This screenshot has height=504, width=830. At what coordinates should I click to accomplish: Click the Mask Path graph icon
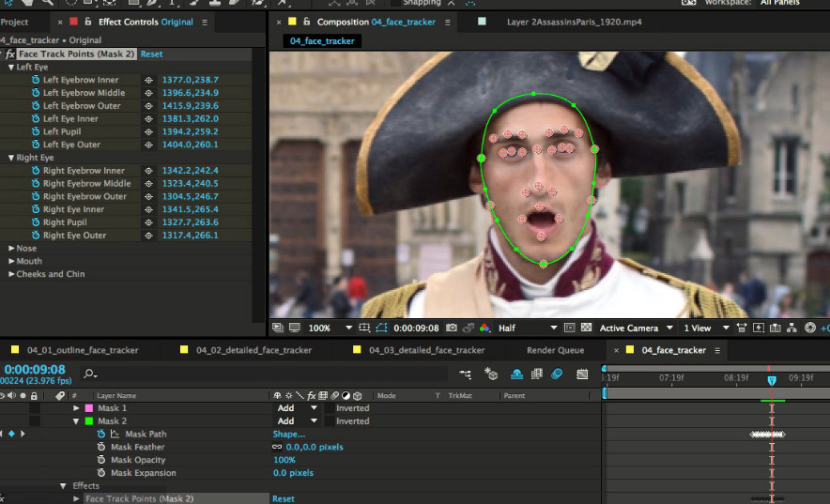tap(115, 434)
